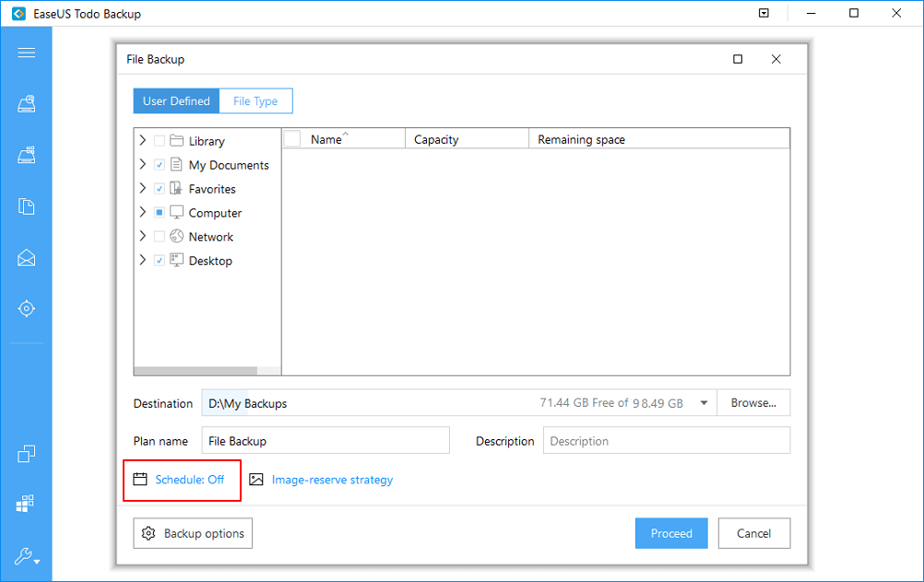Expand the Library tree node
Screen dimensions: 924x582
click(143, 140)
